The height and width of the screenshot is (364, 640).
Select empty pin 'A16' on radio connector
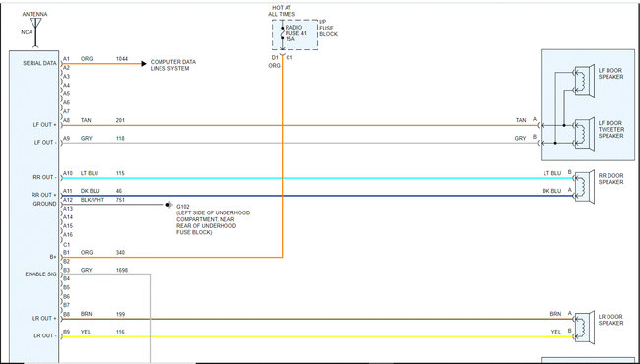67,235
